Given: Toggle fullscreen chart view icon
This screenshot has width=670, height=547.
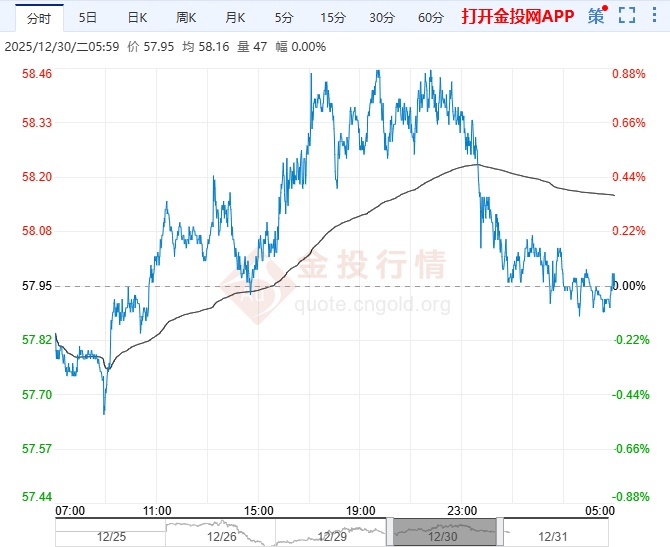Looking at the screenshot, I should (x=627, y=15).
